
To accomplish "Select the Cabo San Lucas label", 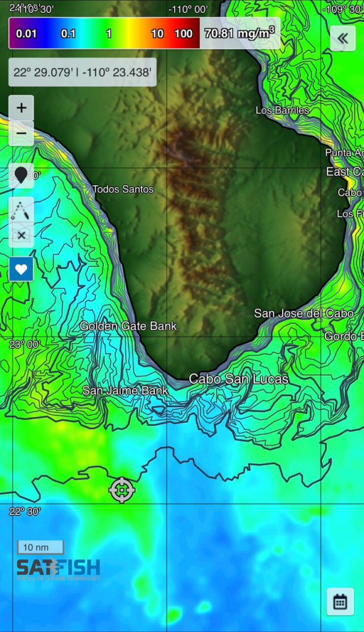I will tap(239, 379).
